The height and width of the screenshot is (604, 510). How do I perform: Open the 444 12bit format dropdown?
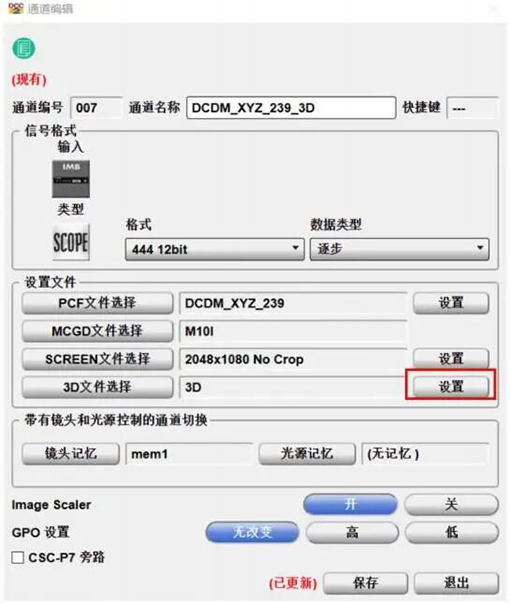point(215,249)
